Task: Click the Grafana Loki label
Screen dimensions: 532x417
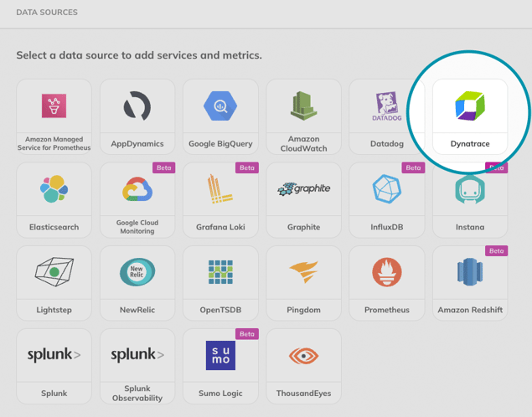Action: [x=220, y=227]
